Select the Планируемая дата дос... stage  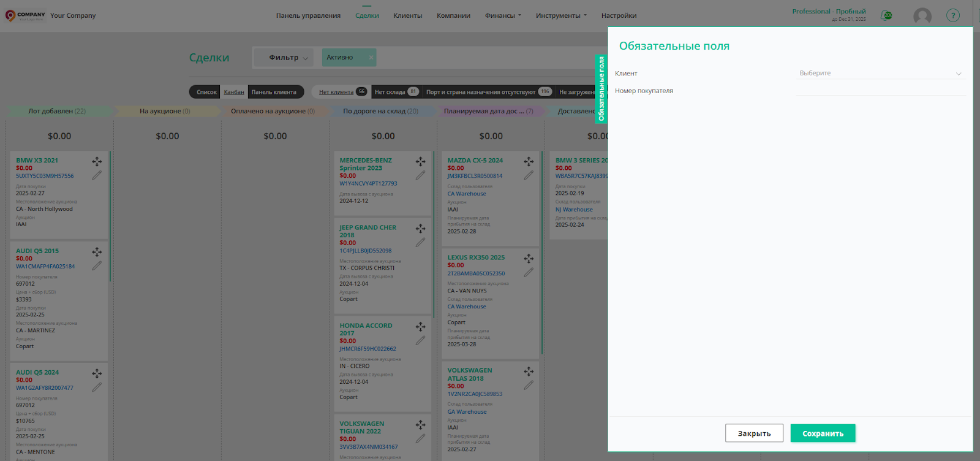[490, 112]
